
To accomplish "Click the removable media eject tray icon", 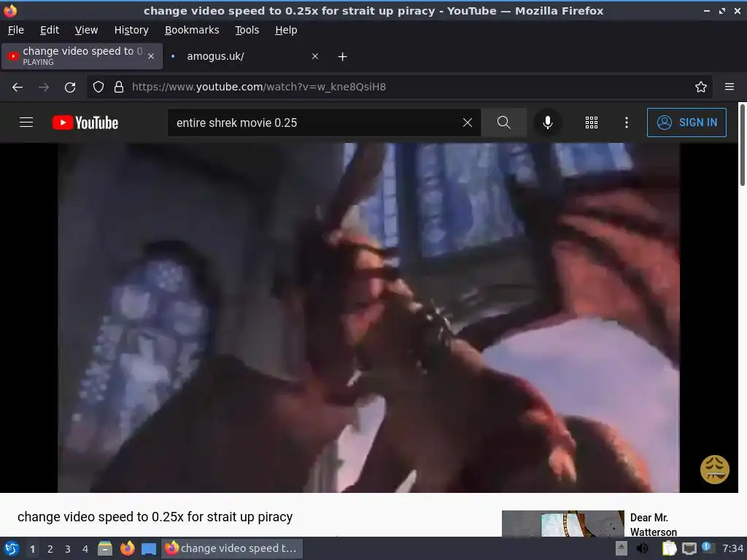I will click(622, 548).
